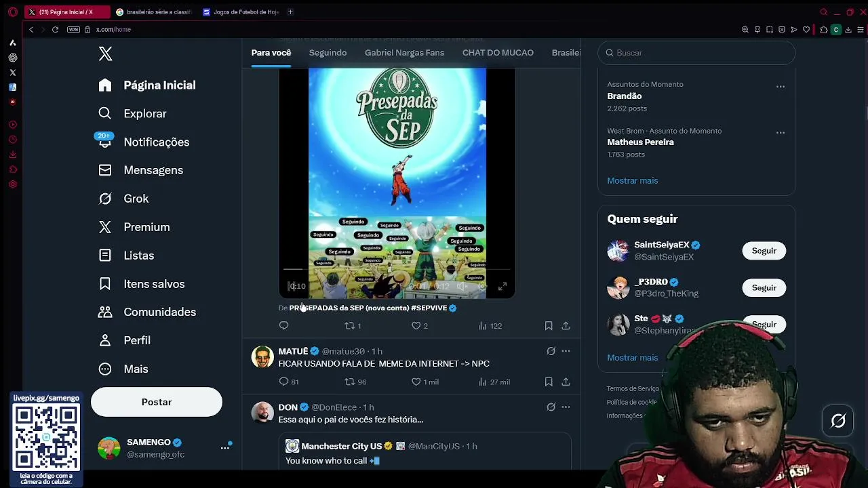Expand the Mais menu in the sidebar
This screenshot has width=868, height=488.
pos(123,369)
